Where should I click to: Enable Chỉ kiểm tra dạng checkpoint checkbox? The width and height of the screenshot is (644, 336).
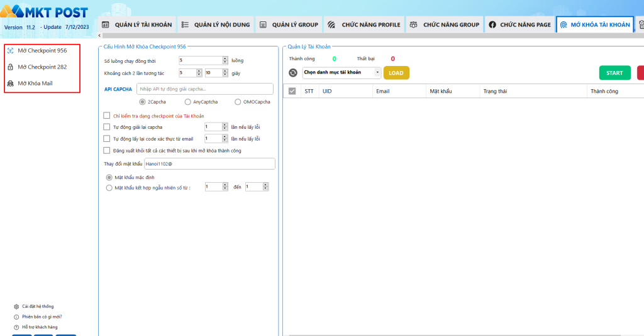[x=107, y=115]
